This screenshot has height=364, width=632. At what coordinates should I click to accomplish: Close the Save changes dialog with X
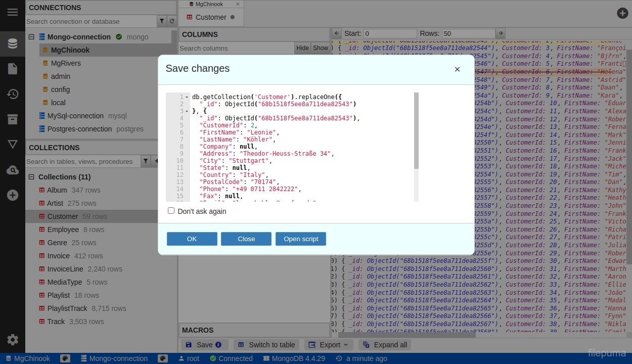457,69
